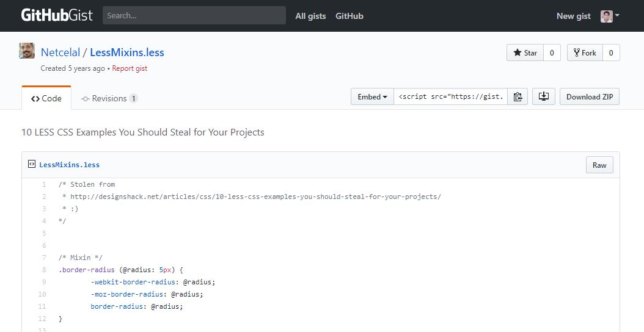Image resolution: width=644 pixels, height=332 pixels.
Task: Click the GitHub Gist logo
Action: tap(57, 16)
